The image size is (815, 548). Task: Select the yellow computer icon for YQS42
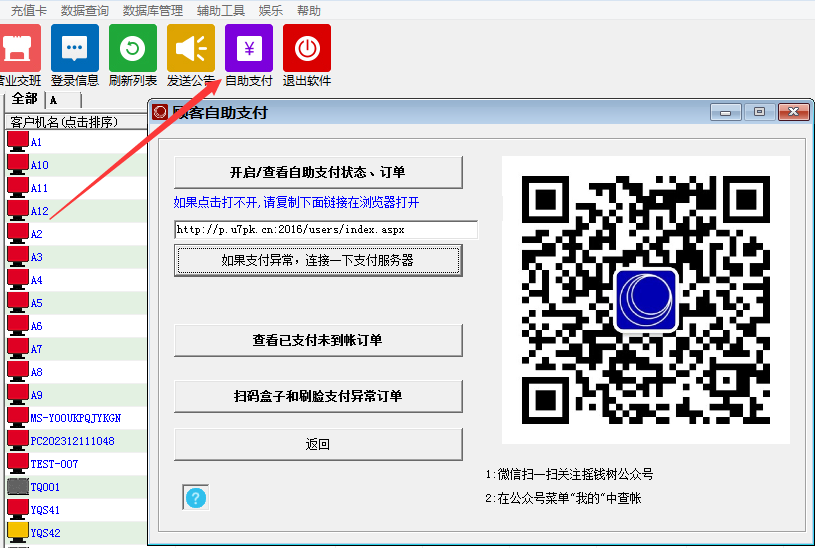(18, 532)
